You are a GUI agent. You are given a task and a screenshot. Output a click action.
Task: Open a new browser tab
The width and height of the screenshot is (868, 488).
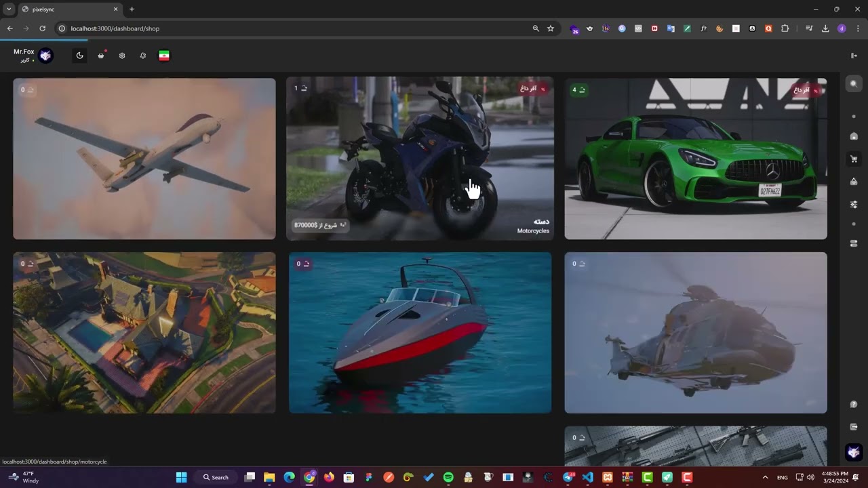[132, 9]
